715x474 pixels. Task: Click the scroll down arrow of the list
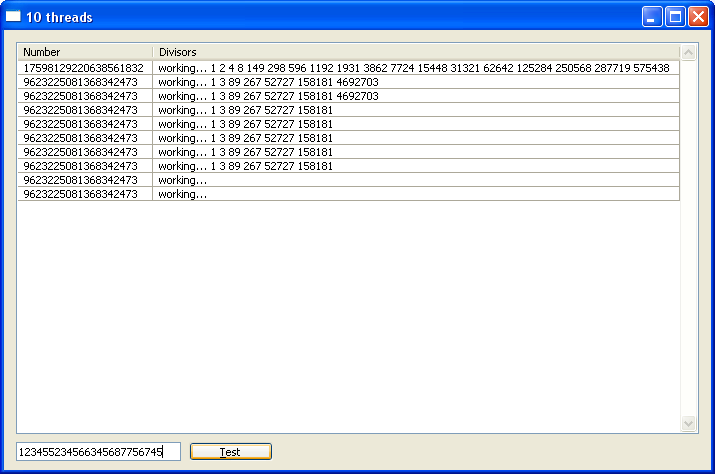tap(688, 424)
